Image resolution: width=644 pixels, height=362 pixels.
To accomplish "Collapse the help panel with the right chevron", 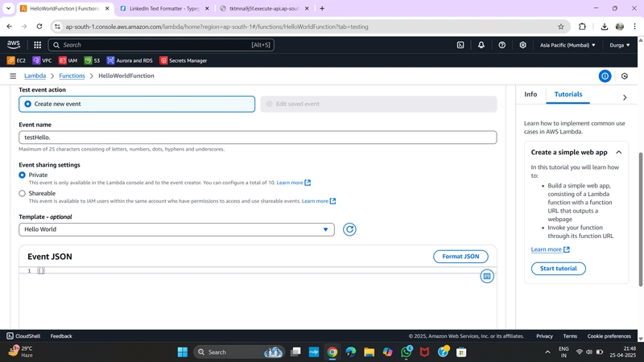I will [625, 97].
